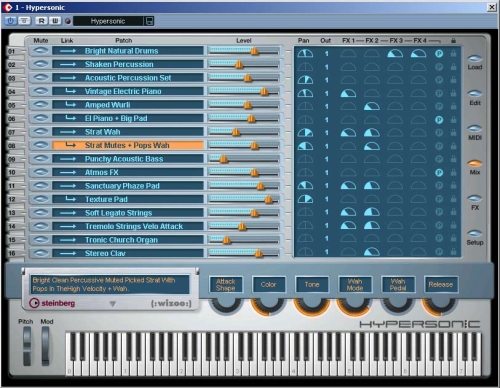The height and width of the screenshot is (388, 500).
Task: Click the Attack Shape knob label
Action: [x=226, y=285]
